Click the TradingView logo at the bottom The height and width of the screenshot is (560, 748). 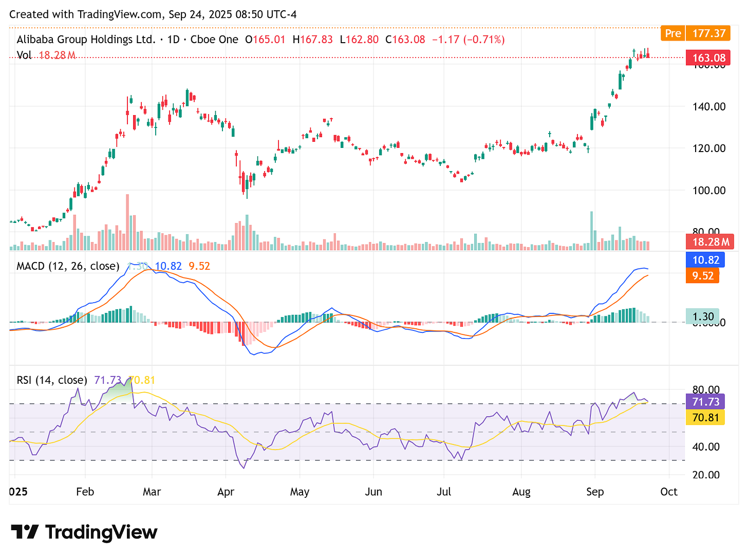point(84,532)
